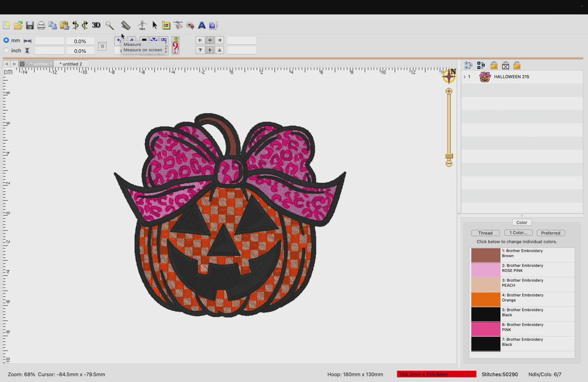This screenshot has width=588, height=382.
Task: Click the save floppy disk icon
Action: (x=30, y=25)
